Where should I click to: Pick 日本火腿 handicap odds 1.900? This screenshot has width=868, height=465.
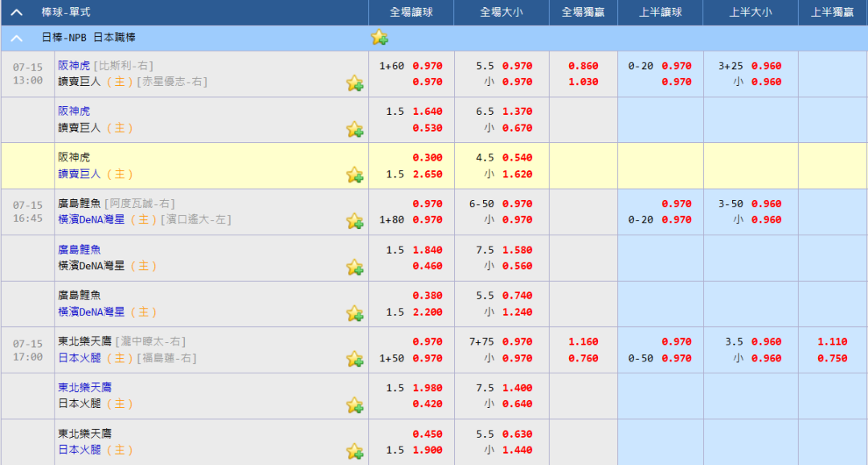click(428, 450)
